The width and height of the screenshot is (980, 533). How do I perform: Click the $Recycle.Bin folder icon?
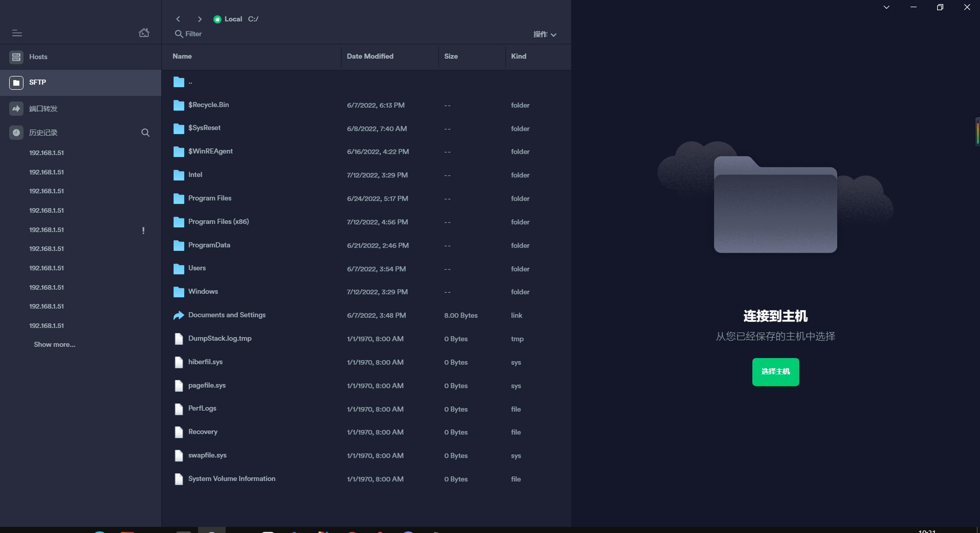point(179,105)
